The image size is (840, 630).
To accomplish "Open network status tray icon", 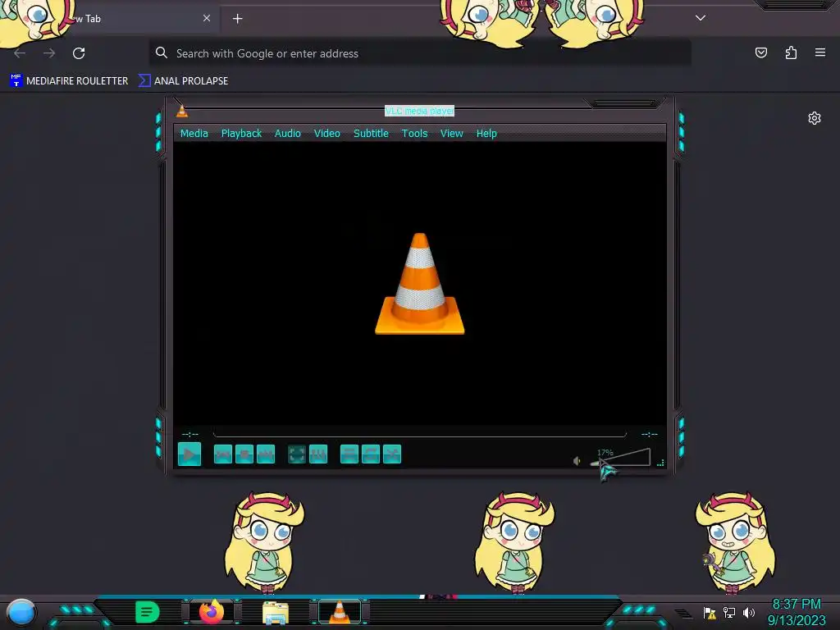I will click(729, 612).
